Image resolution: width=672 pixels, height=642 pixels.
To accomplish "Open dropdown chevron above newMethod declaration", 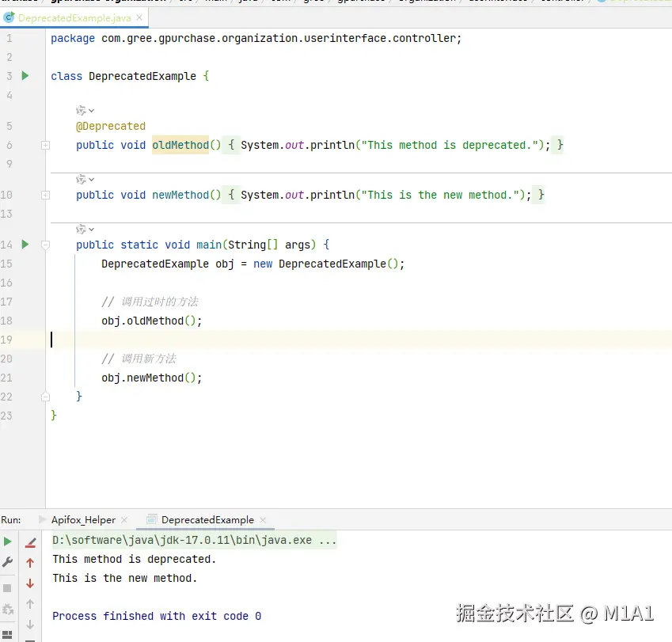I will coord(91,179).
